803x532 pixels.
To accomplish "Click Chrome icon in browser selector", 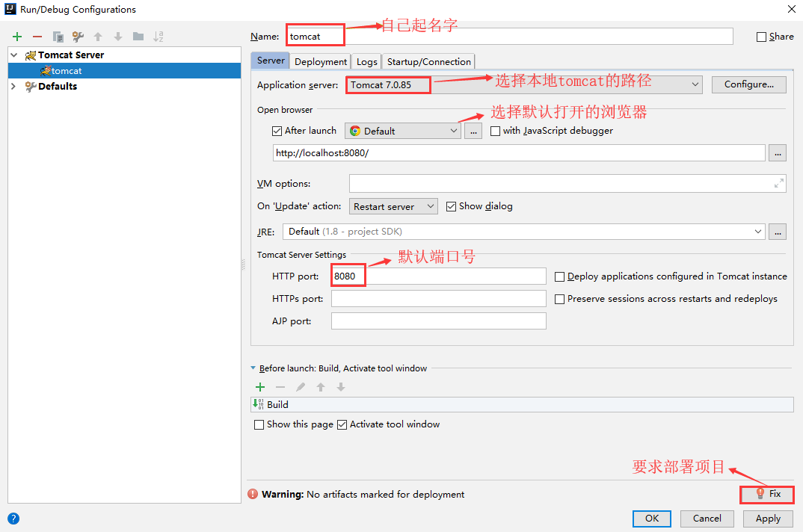I will pos(355,131).
